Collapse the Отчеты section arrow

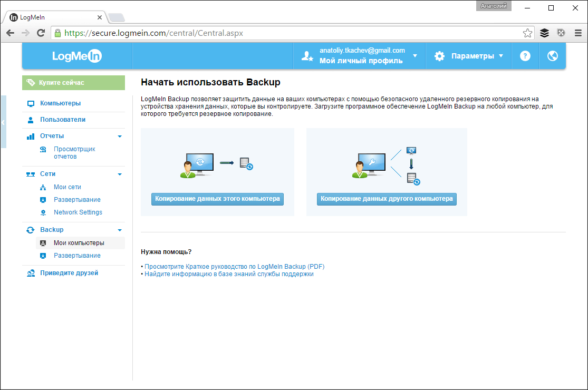(120, 136)
